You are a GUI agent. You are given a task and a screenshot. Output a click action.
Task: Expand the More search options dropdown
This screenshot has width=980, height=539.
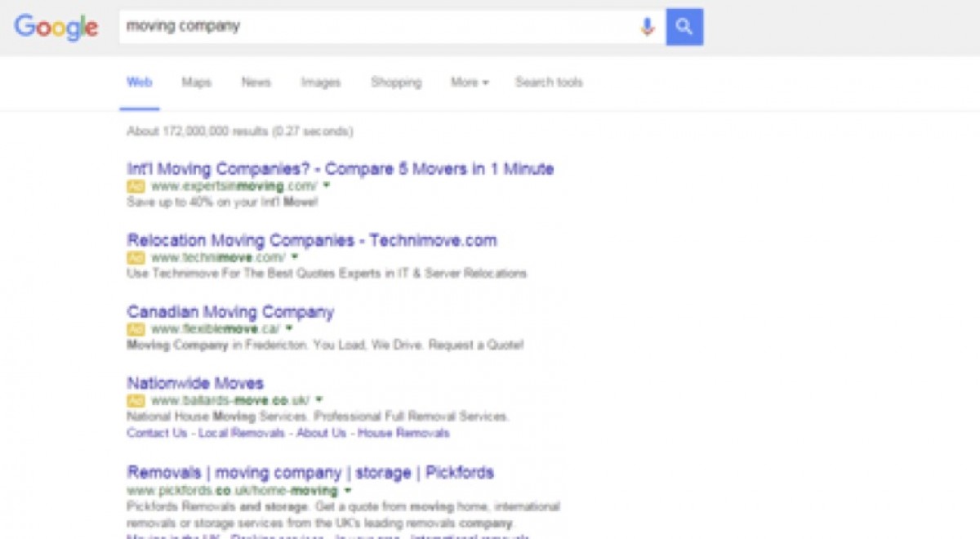coord(470,82)
